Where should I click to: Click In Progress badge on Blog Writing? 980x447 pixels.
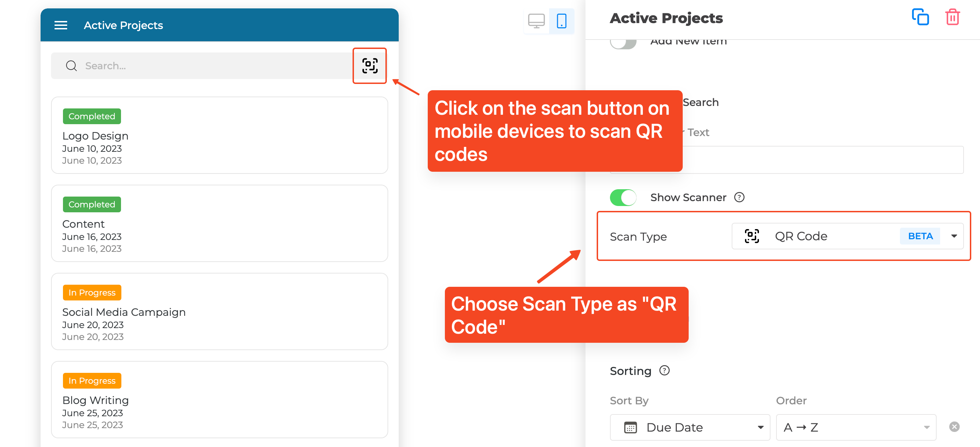click(x=92, y=381)
